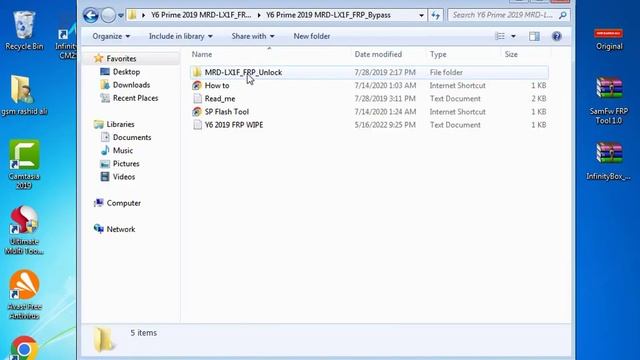Open Desktop in Favorites
This screenshot has height=360, width=640.
pyautogui.click(x=126, y=71)
